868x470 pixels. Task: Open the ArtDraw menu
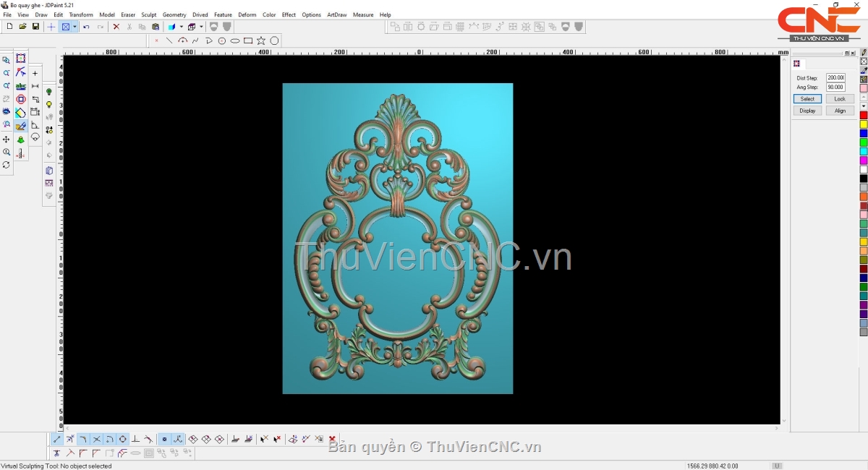(336, 14)
